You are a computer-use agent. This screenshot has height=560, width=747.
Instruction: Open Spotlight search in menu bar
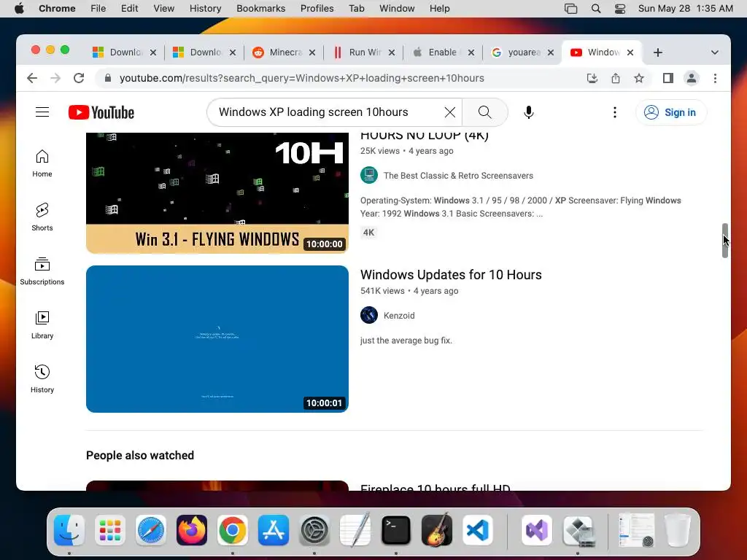595,9
